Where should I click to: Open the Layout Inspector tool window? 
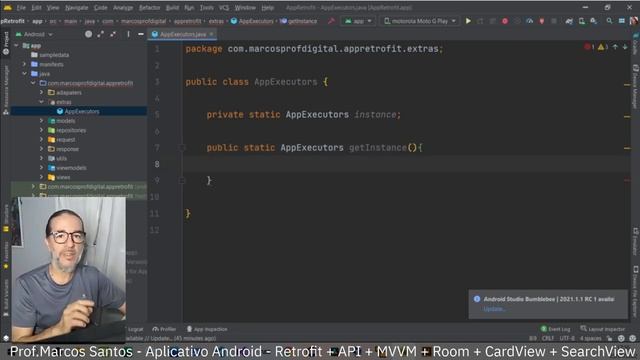coord(602,329)
